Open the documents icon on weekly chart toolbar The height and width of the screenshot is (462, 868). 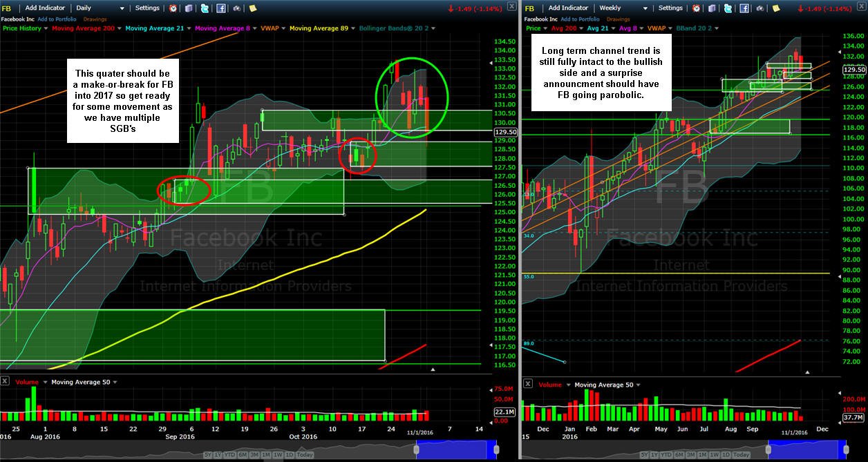pyautogui.click(x=712, y=8)
